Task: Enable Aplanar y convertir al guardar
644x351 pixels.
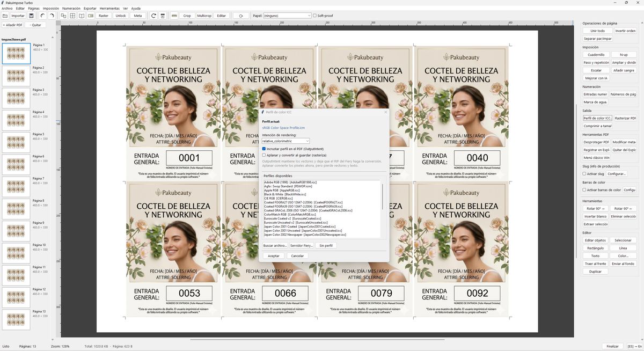Action: coord(264,155)
